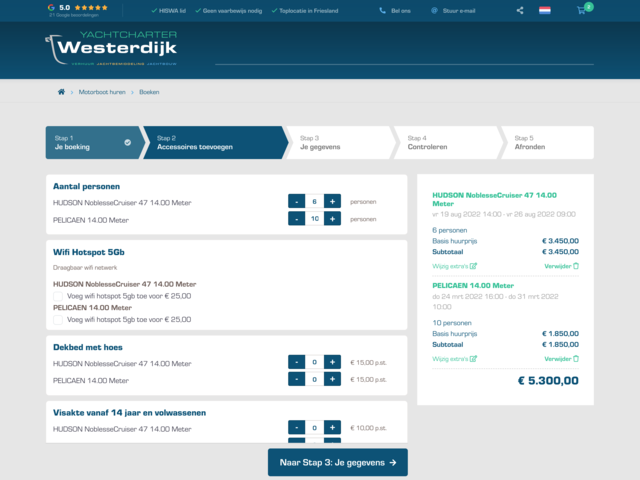This screenshot has width=640, height=480.
Task: Click Wijzig extra's under PELICAEN booking
Action: pyautogui.click(x=454, y=358)
